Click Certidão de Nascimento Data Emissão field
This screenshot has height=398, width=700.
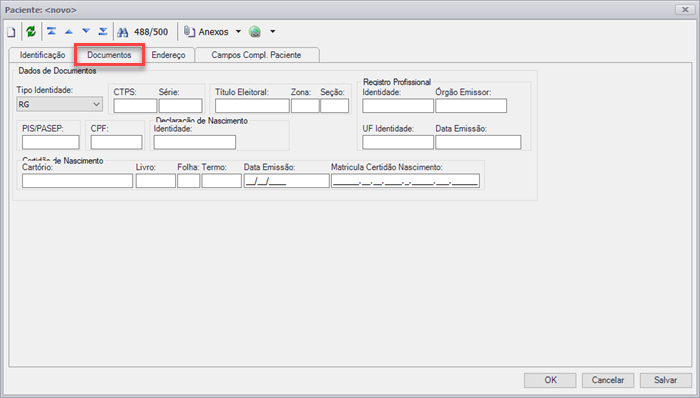pyautogui.click(x=287, y=181)
